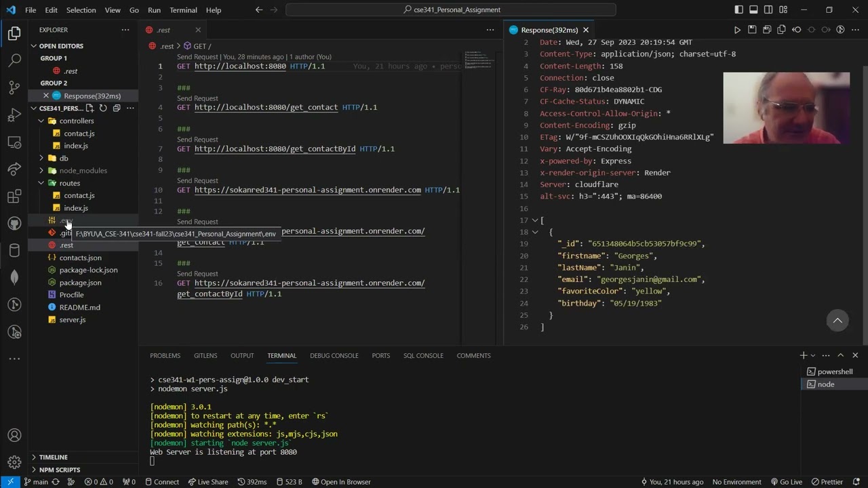Switch to the Problems panel tab

(x=165, y=356)
